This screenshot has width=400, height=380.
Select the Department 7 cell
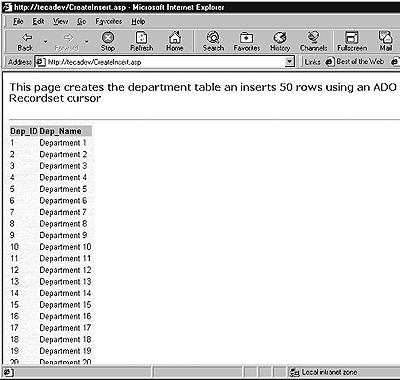pyautogui.click(x=63, y=212)
